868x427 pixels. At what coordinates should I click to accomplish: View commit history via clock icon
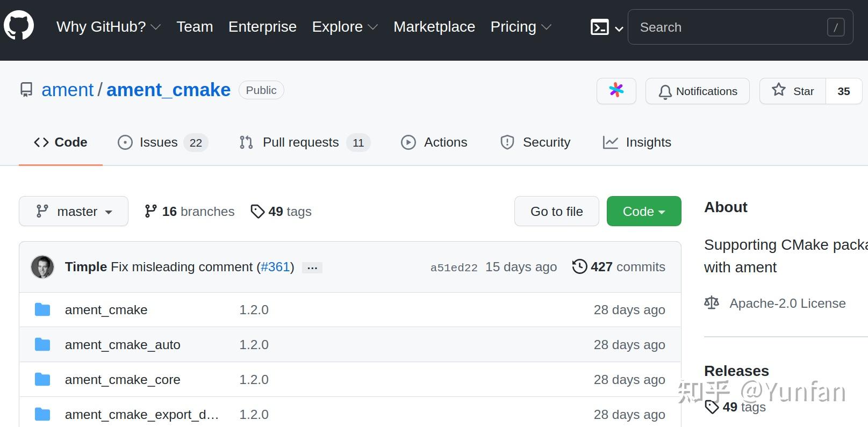pyautogui.click(x=579, y=266)
